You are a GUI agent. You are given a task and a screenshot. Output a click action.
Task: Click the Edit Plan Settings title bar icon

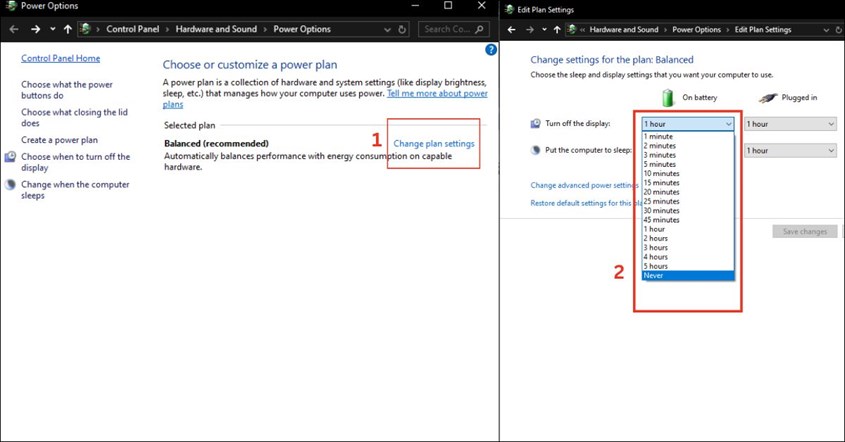point(509,9)
